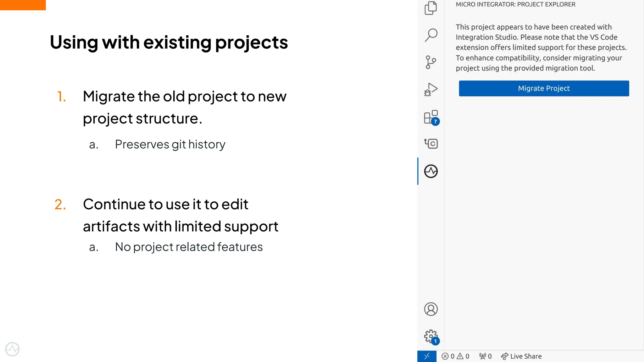
Task: Click the warnings triangle count in status bar
Action: pyautogui.click(x=463, y=356)
